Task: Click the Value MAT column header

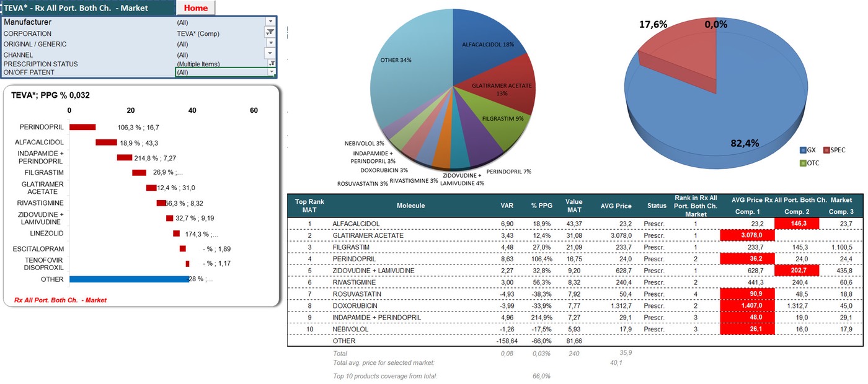Action: [x=574, y=206]
